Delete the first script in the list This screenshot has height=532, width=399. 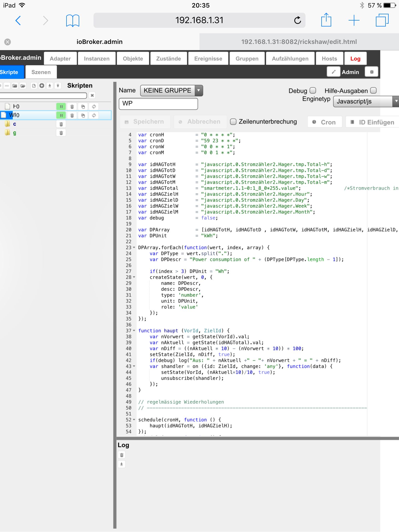click(72, 107)
